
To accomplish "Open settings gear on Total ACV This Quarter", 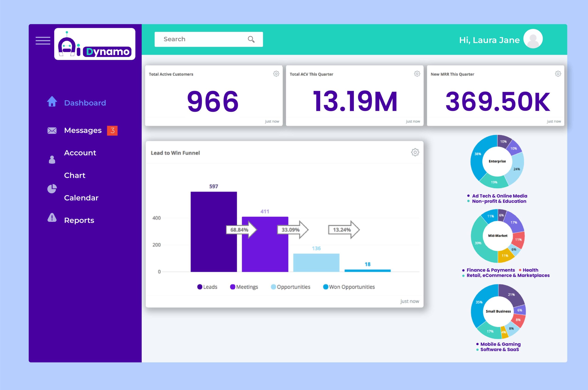I will 417,74.
